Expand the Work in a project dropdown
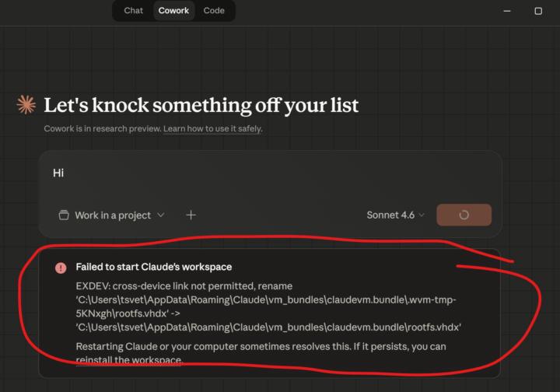Screen dimensions: 560x392 click(111, 215)
